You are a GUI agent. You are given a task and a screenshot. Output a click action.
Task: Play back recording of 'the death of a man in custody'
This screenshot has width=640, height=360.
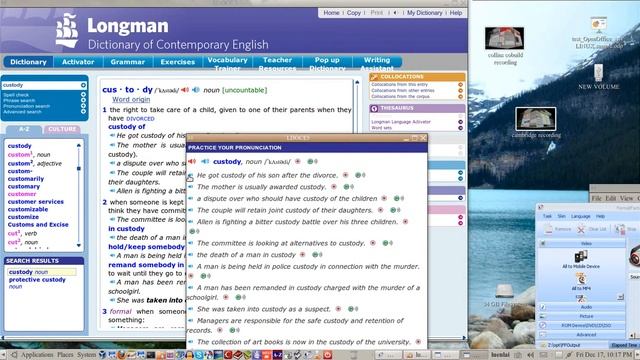(317, 255)
